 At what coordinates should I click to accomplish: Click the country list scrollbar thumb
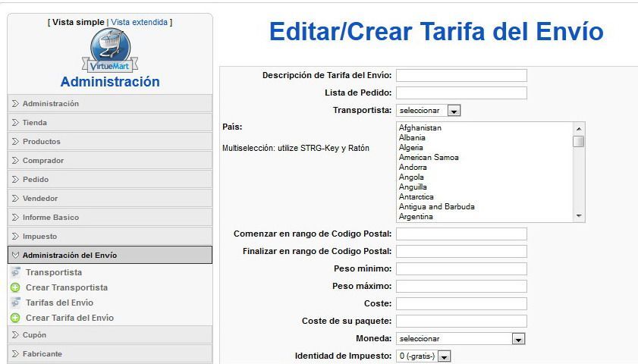pos(579,141)
